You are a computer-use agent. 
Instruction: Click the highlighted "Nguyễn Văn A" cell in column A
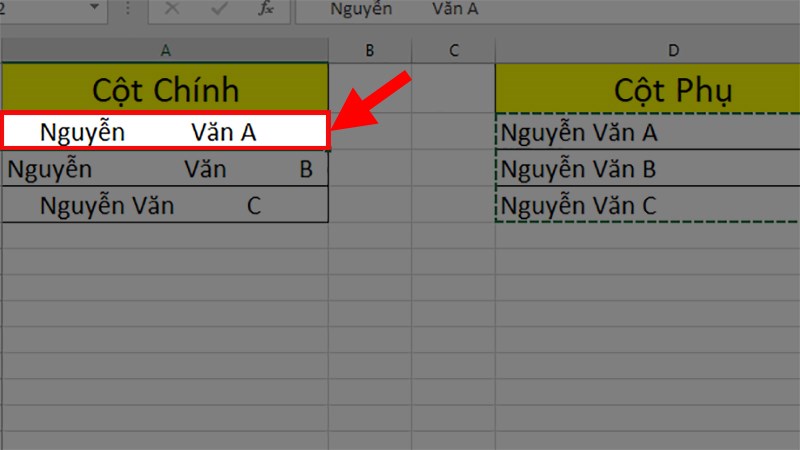(x=164, y=132)
